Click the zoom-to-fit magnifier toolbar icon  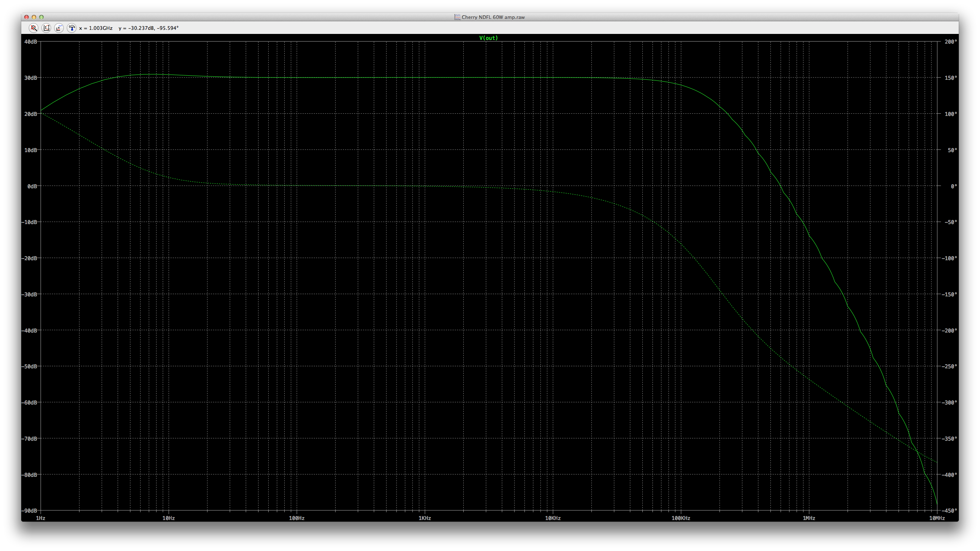click(34, 28)
